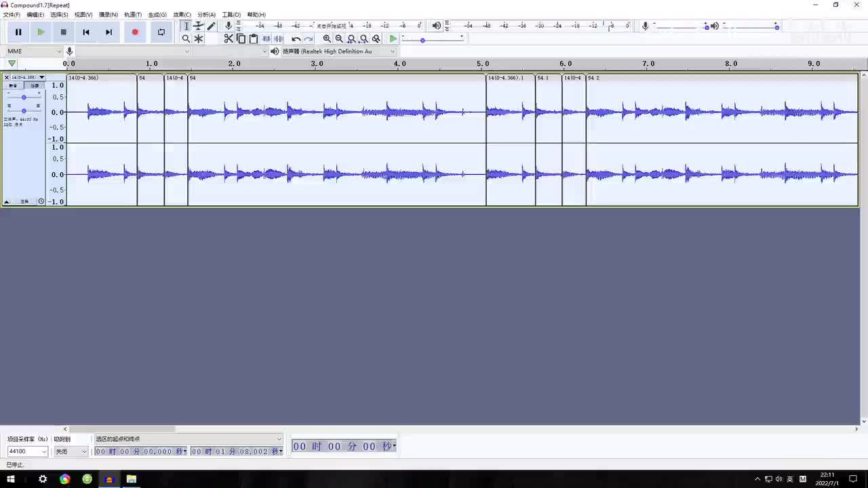Pause playback with the Pause button
The image size is (868, 488).
coord(18,32)
